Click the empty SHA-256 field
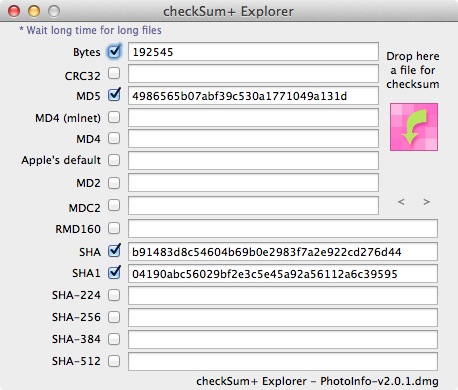 click(x=283, y=317)
